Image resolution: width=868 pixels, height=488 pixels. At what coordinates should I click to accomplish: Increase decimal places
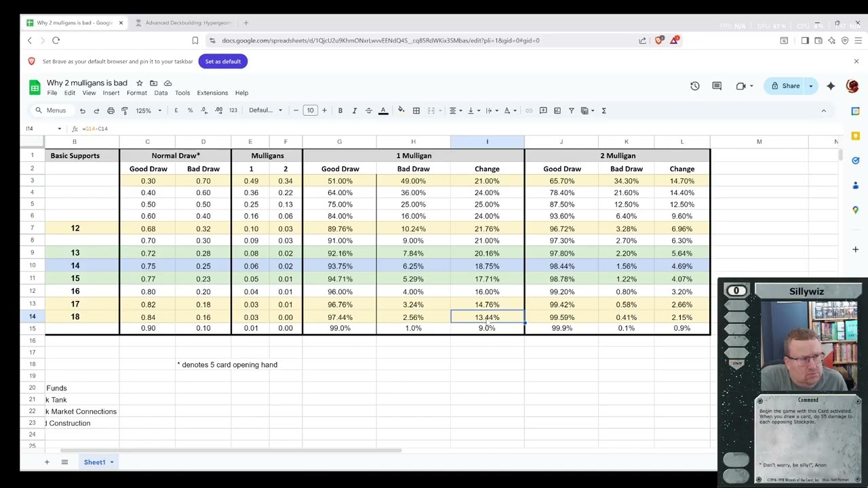pyautogui.click(x=218, y=110)
